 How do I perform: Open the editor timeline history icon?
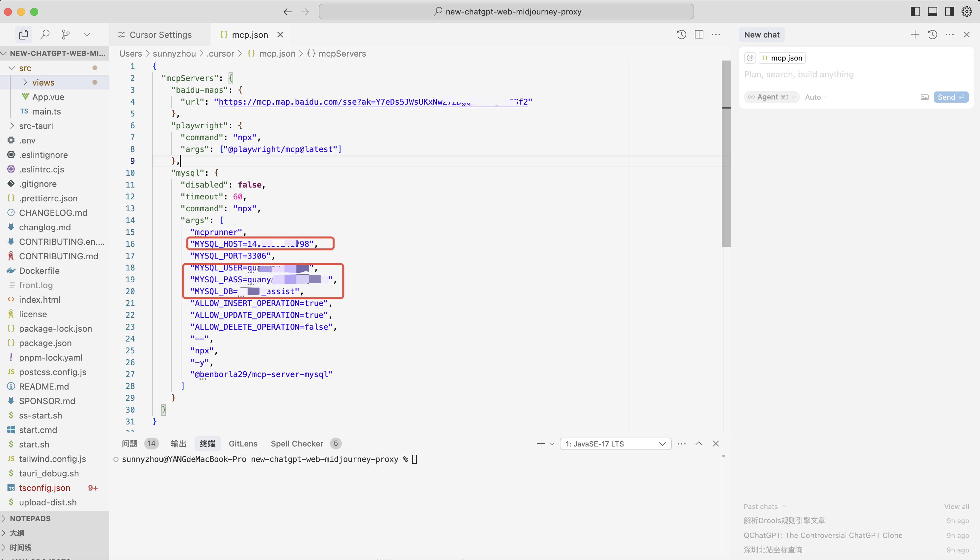(681, 35)
